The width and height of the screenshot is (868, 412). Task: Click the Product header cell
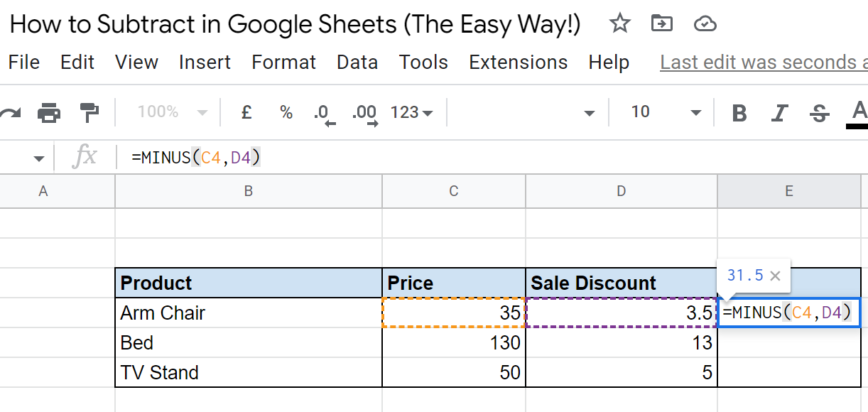[x=249, y=283]
